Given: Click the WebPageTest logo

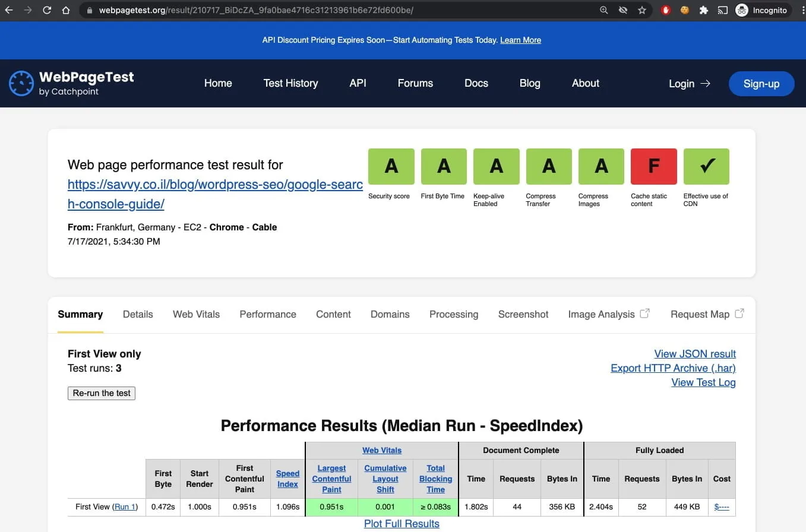Looking at the screenshot, I should click(71, 83).
